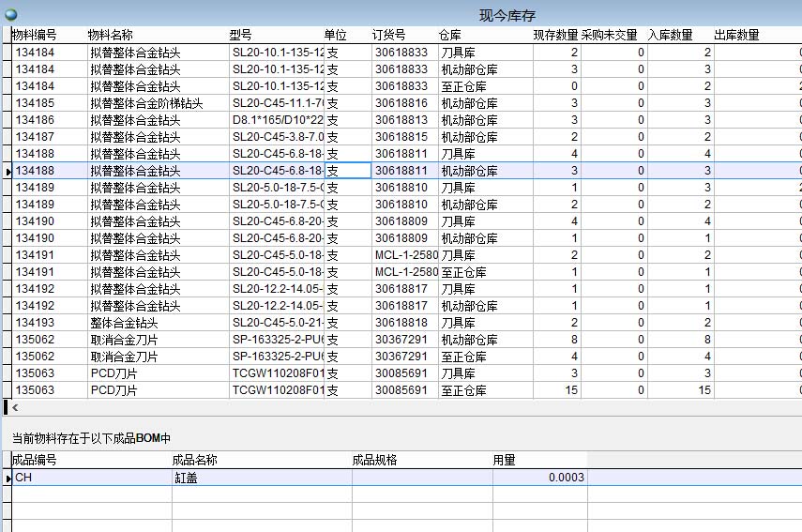Click the left scroll arrow of horizontal scrollbar
The width and height of the screenshot is (802, 532).
(x=15, y=408)
